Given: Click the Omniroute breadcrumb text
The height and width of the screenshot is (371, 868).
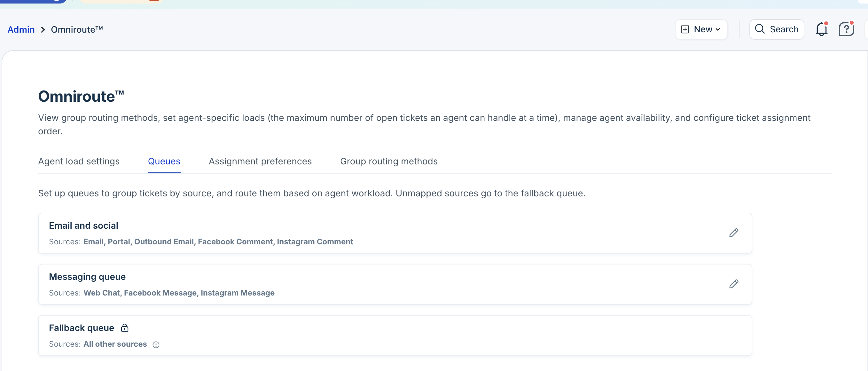Looking at the screenshot, I should point(77,30).
